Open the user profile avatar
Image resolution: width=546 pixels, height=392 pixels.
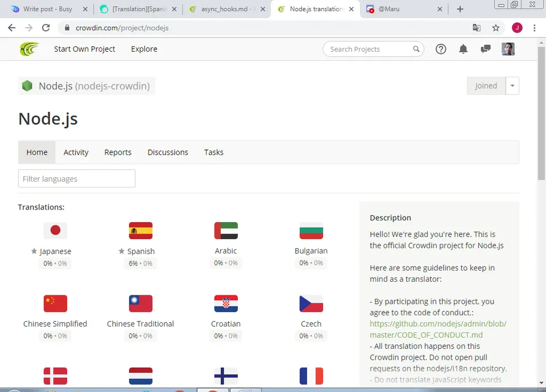508,49
